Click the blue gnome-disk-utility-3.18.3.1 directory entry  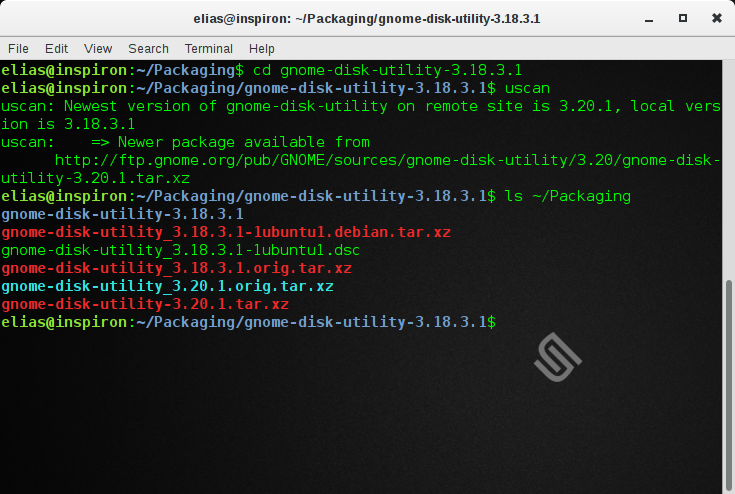click(x=122, y=214)
